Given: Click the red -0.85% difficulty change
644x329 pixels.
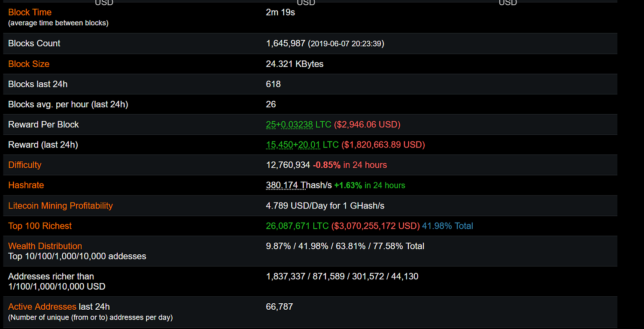Looking at the screenshot, I should (x=327, y=165).
